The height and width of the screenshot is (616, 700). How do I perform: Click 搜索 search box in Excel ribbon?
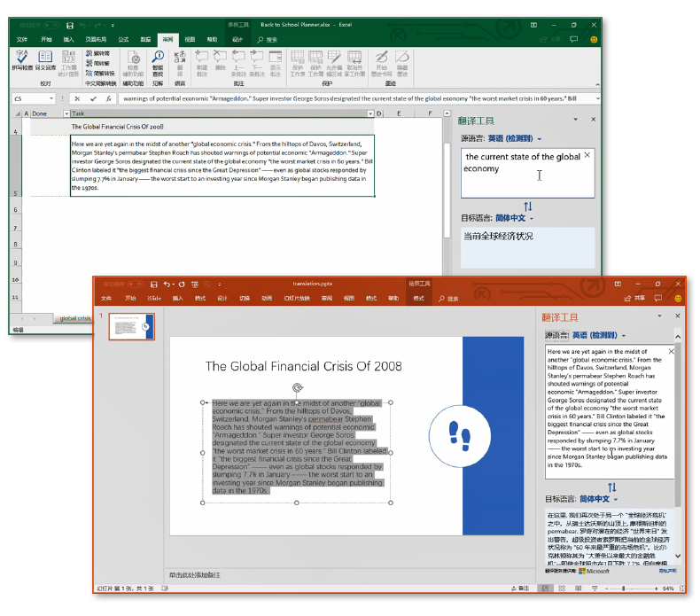(x=268, y=40)
